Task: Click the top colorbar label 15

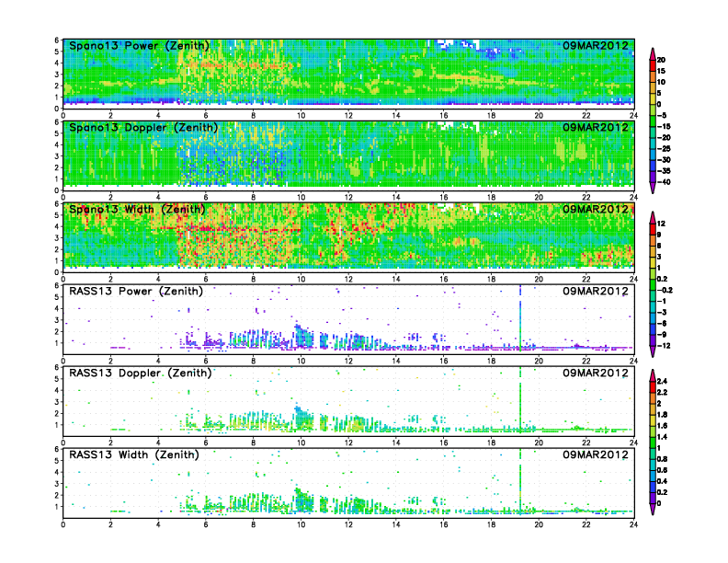Action: coord(661,71)
